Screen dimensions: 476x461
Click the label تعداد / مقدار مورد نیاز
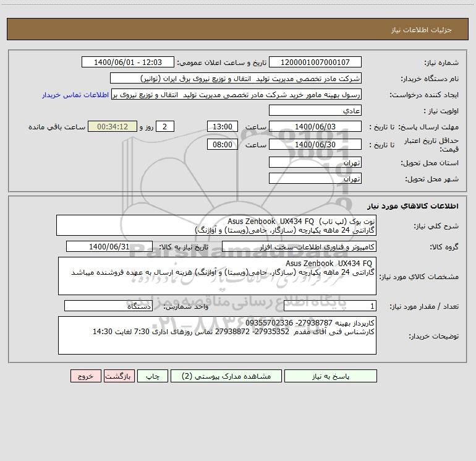pyautogui.click(x=424, y=307)
